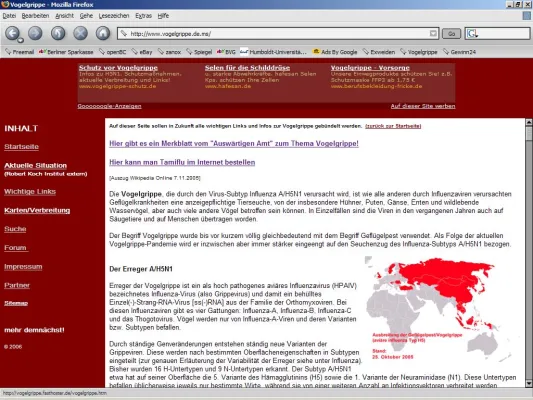Open the Berliner Sparkasse bookmark

tap(66, 52)
